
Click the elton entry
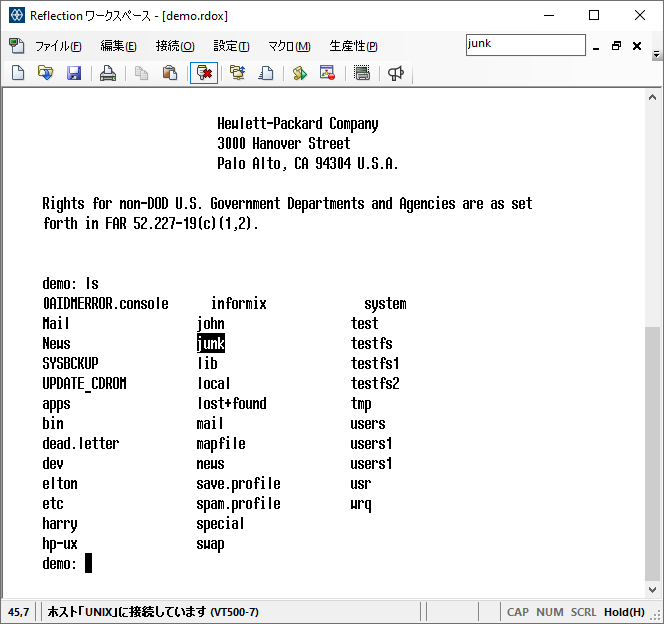pyautogui.click(x=60, y=483)
